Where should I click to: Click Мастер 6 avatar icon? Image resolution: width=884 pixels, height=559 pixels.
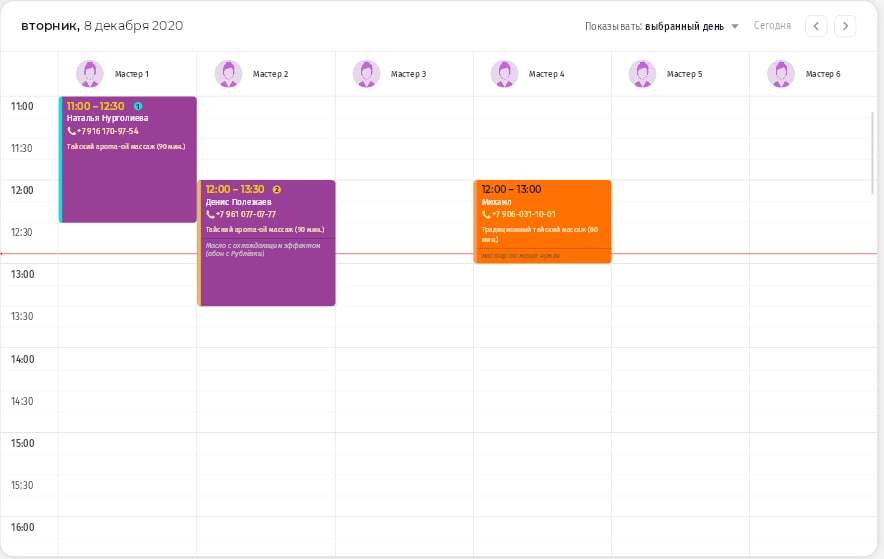[x=781, y=74]
